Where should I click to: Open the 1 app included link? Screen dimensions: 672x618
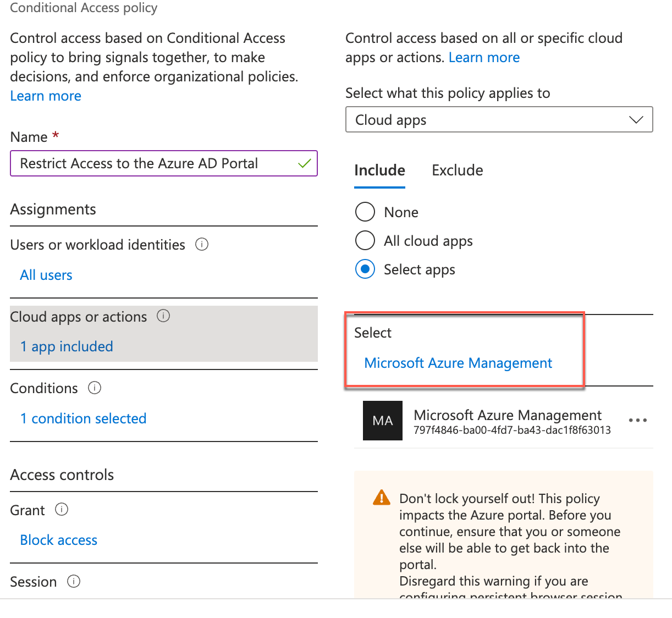(x=67, y=346)
